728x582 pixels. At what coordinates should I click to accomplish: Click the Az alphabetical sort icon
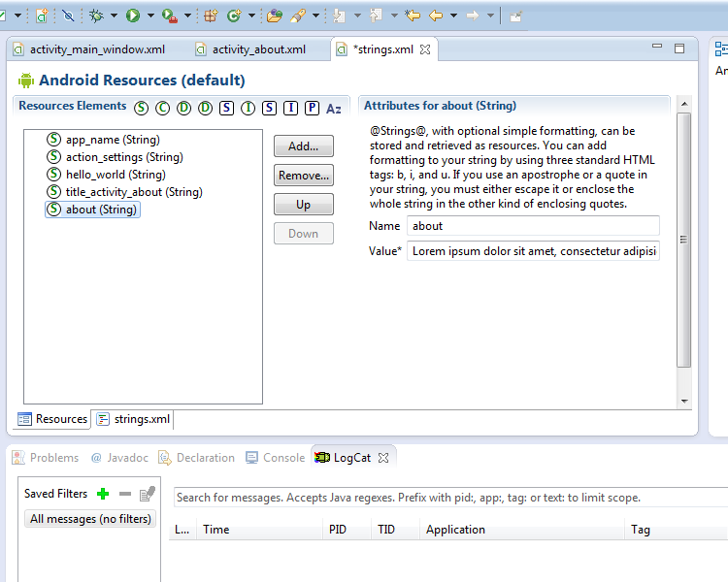point(333,109)
